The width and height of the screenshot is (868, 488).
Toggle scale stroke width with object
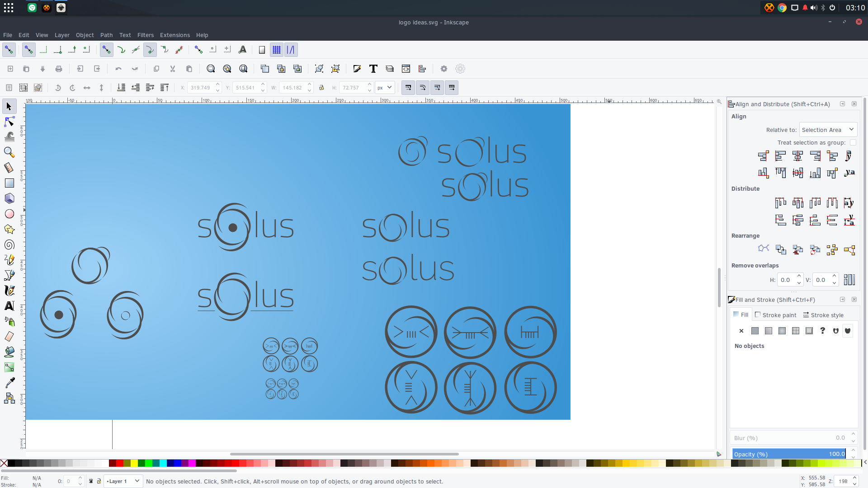click(408, 88)
